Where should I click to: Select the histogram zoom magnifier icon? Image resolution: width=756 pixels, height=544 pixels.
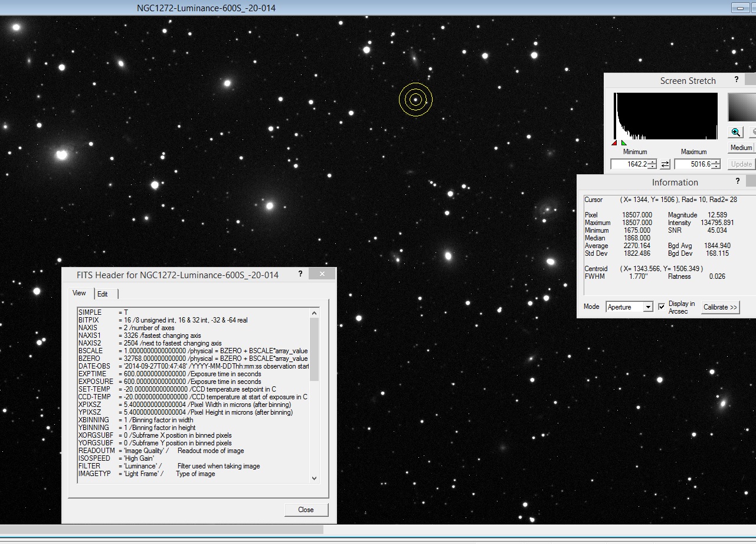tap(735, 132)
